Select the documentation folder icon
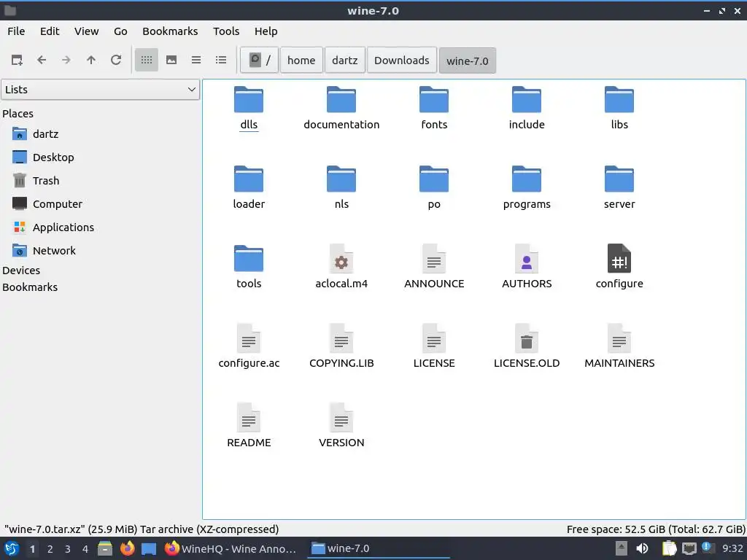 tap(341, 99)
